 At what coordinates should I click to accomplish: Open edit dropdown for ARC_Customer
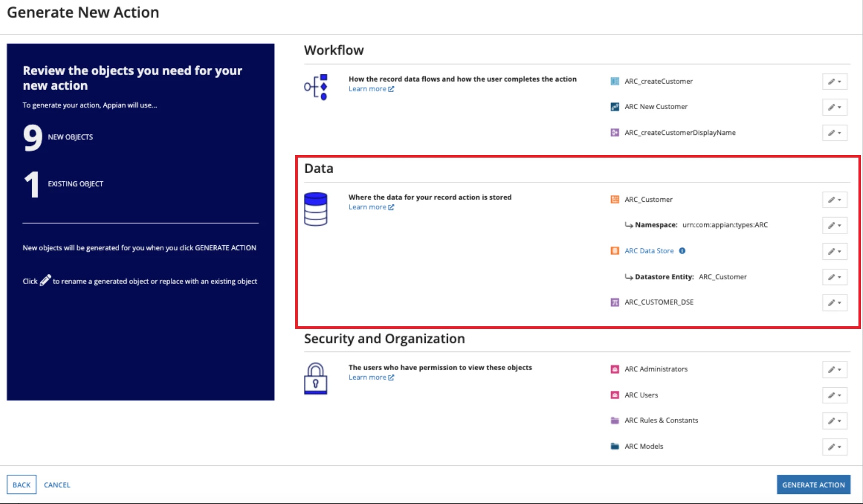835,200
